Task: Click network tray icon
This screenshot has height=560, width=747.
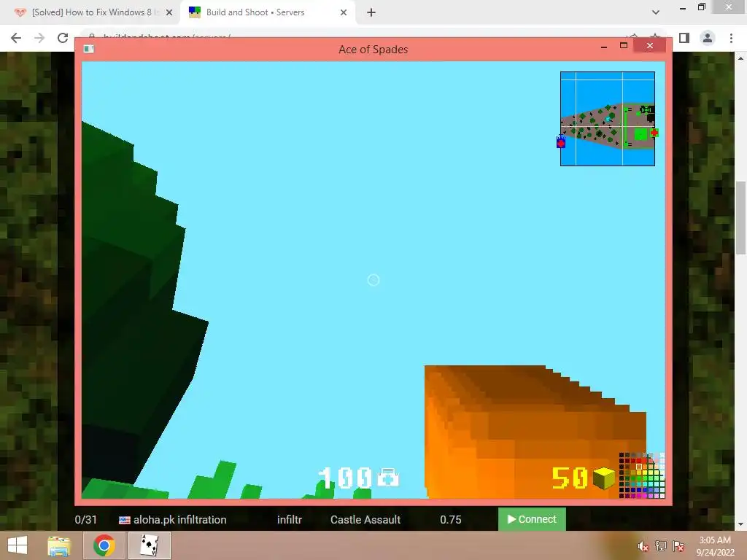Action: click(661, 547)
